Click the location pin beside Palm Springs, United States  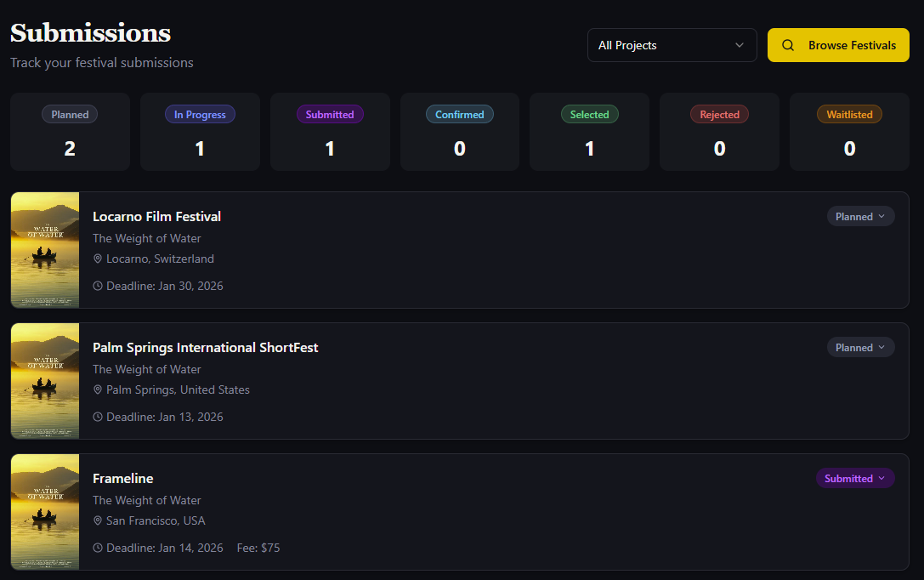(97, 390)
